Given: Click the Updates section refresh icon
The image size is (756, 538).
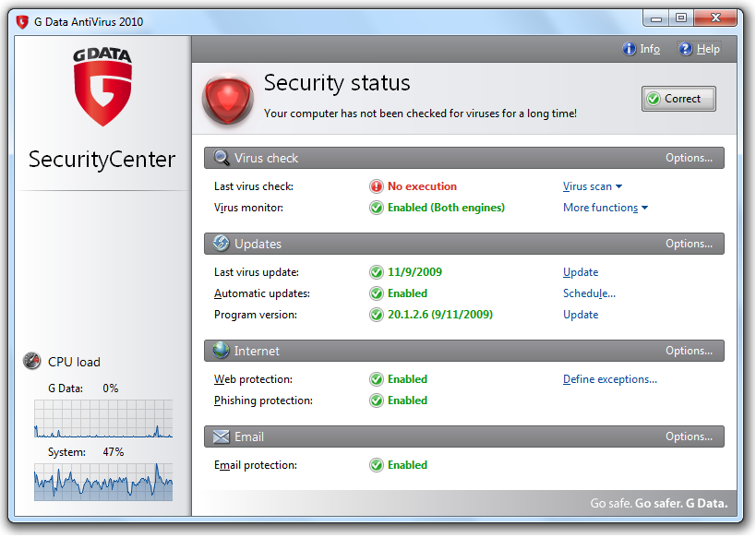Looking at the screenshot, I should [222, 244].
